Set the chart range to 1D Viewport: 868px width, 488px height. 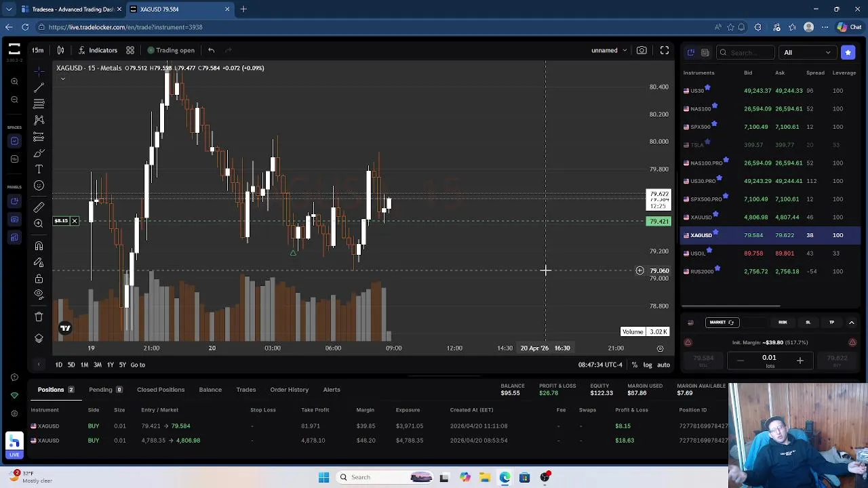tap(59, 365)
